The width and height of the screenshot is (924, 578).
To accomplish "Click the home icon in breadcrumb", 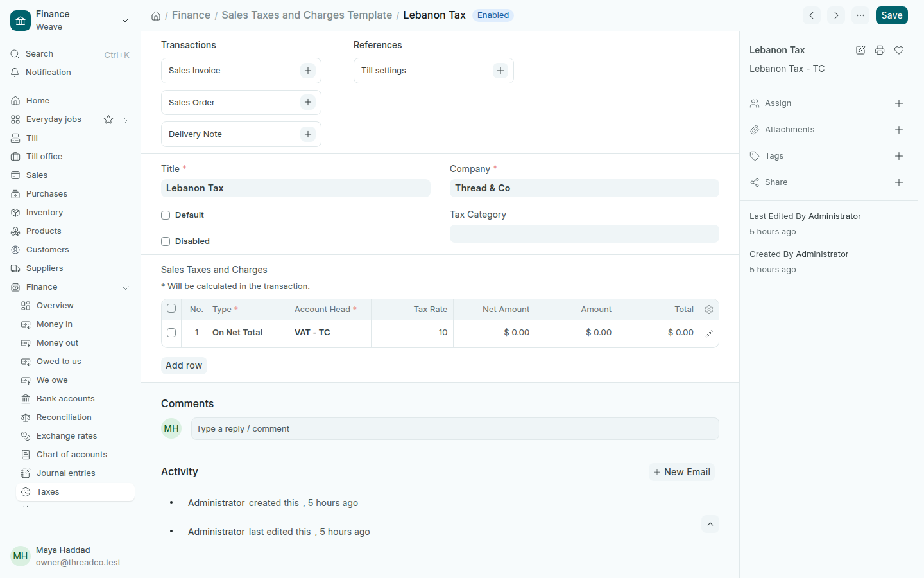I will click(156, 16).
